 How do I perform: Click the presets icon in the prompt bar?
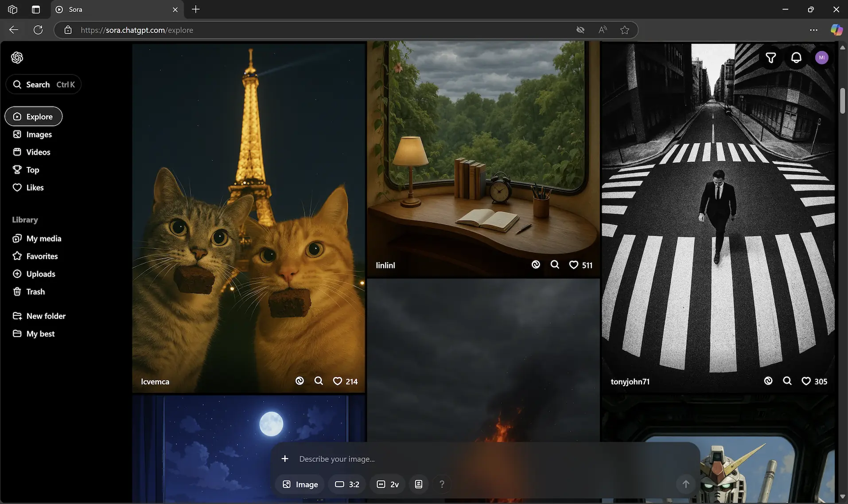point(418,484)
